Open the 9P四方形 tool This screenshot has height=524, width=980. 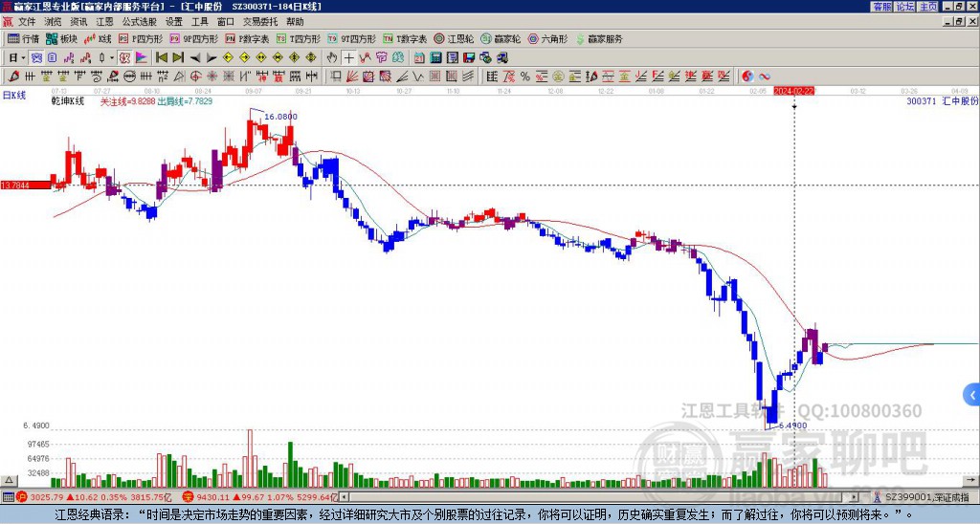coord(193,38)
